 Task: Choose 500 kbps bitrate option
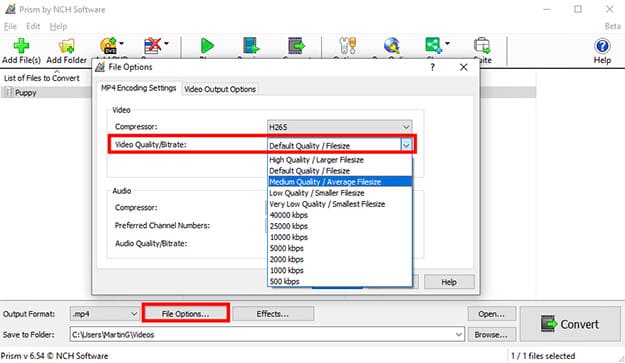(x=340, y=281)
